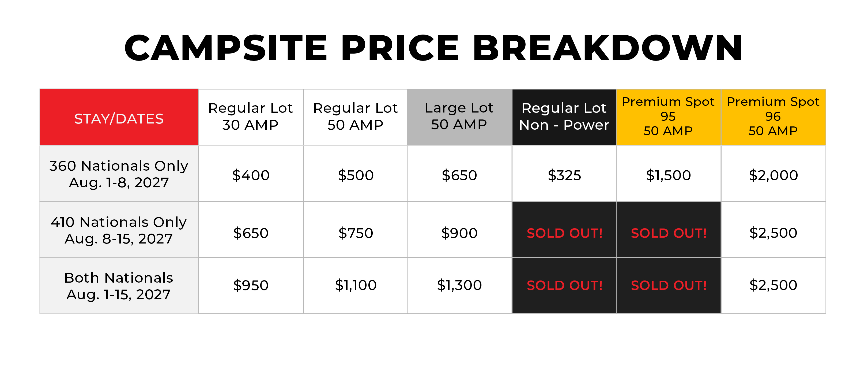Click the 410 Nationals Only row label
This screenshot has width=868, height=367.
(119, 230)
